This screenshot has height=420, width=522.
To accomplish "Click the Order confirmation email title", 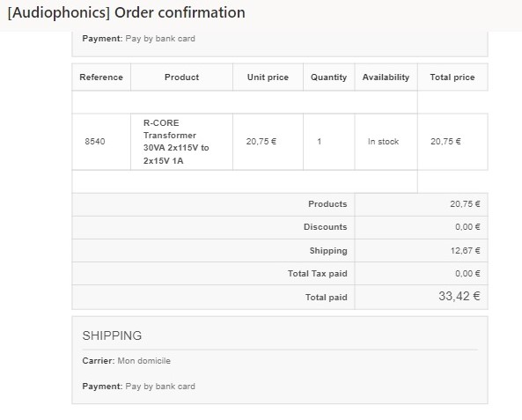I will 127,13.
